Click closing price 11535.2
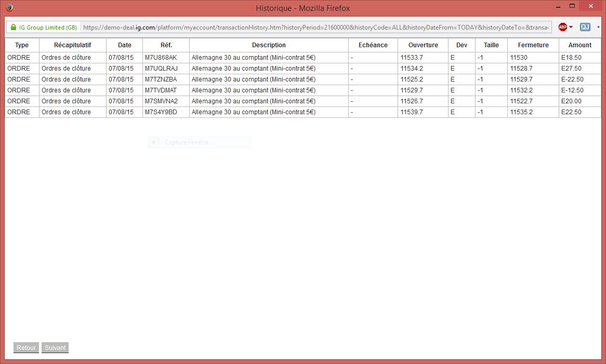606x364 pixels. pos(521,112)
